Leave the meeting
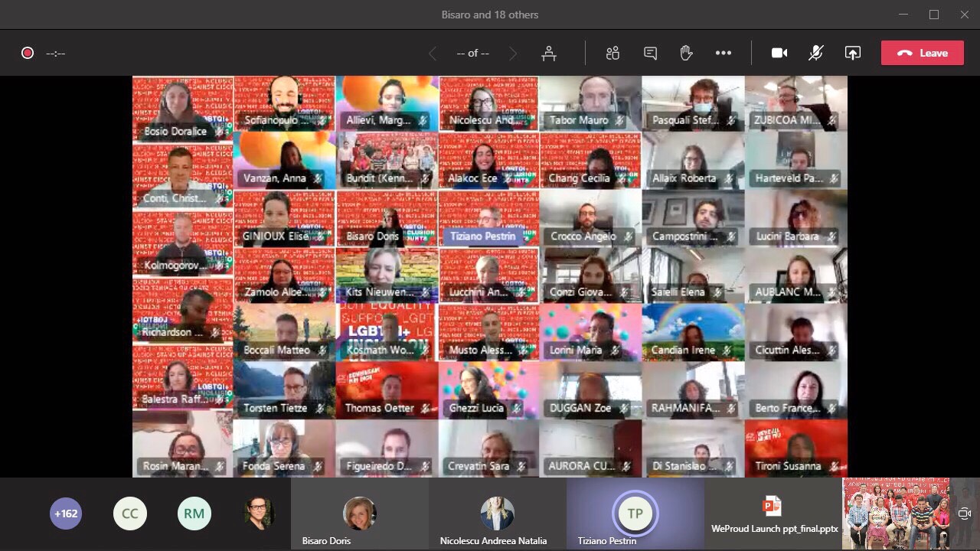The width and height of the screenshot is (980, 551). pyautogui.click(x=922, y=53)
